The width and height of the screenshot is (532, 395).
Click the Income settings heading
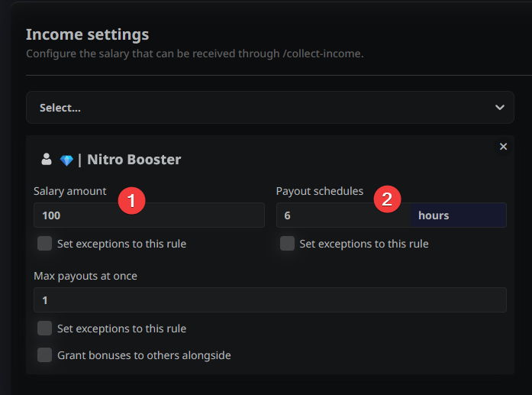coord(88,34)
